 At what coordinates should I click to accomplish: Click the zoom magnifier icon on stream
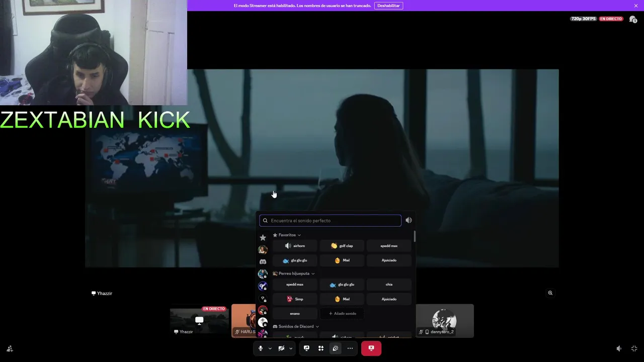550,293
